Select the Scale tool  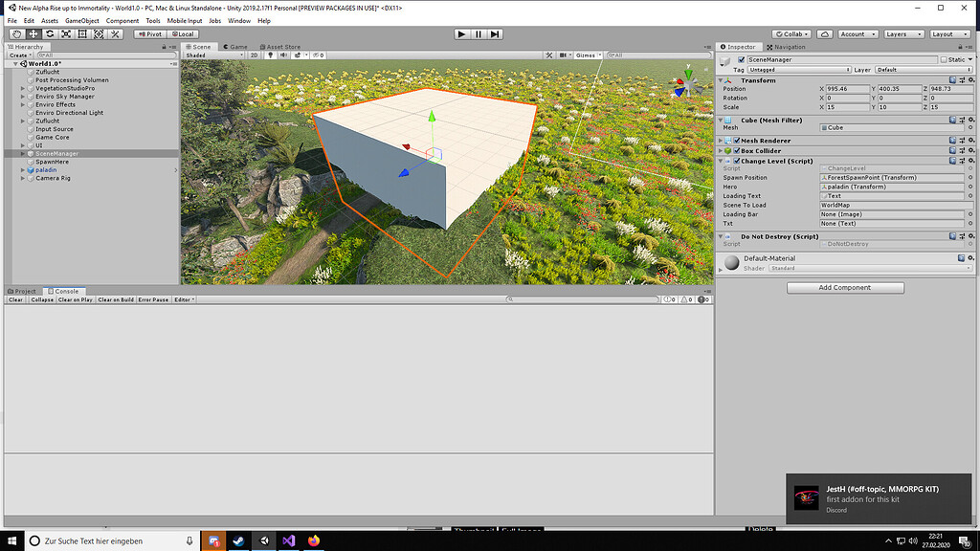(x=65, y=33)
